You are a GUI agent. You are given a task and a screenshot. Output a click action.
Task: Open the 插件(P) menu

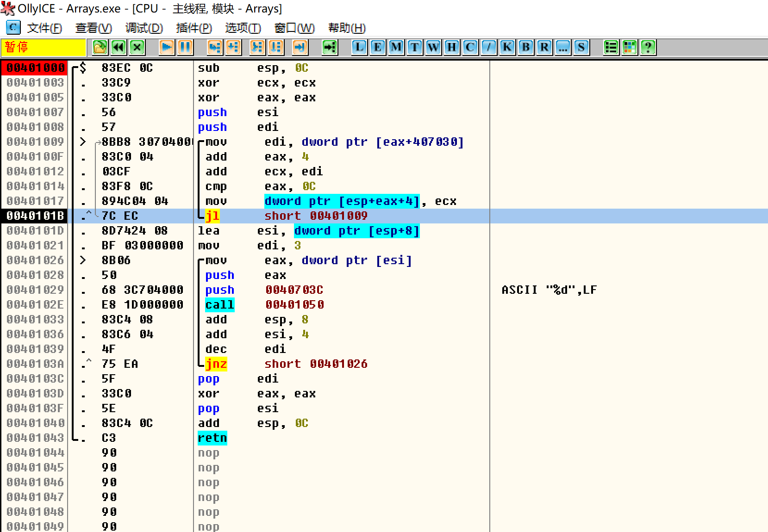194,28
